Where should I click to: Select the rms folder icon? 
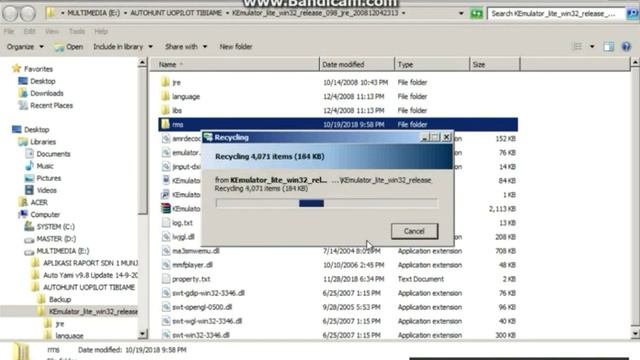coord(165,124)
